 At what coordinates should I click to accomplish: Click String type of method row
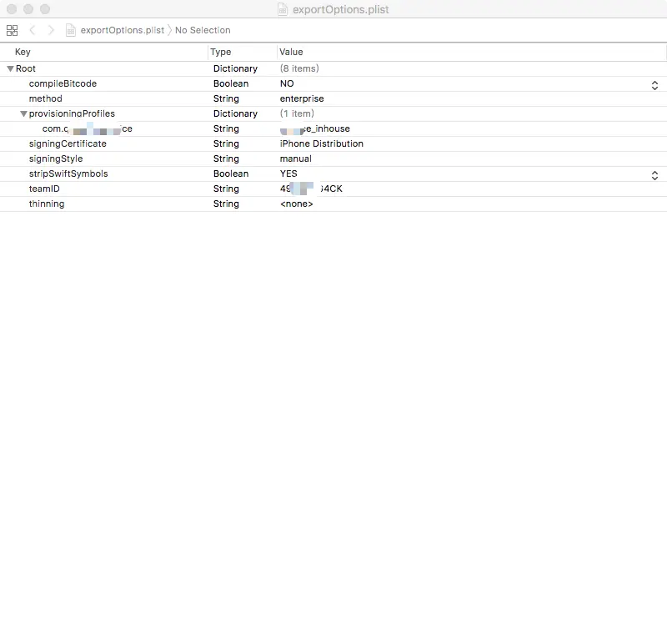pyautogui.click(x=226, y=98)
